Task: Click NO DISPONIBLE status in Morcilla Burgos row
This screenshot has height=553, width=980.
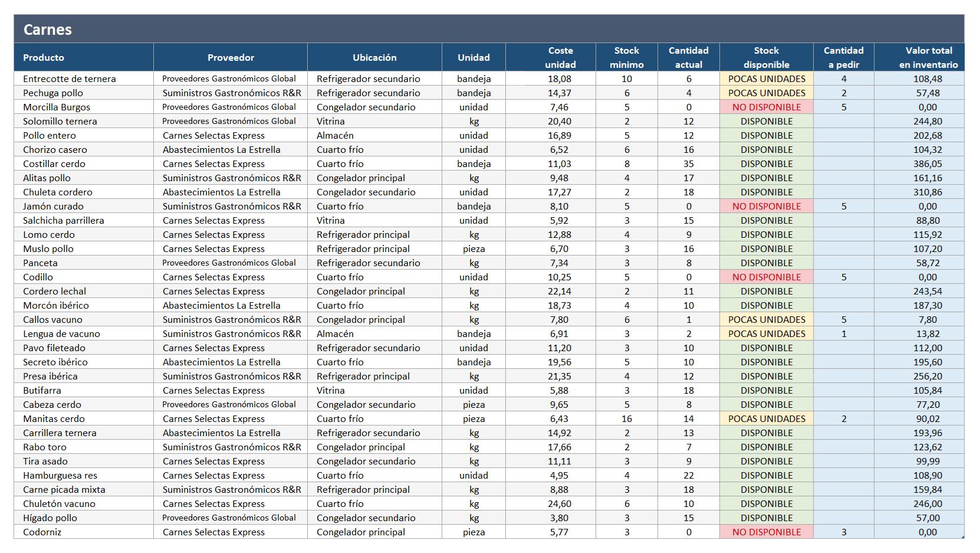Action: pyautogui.click(x=767, y=107)
